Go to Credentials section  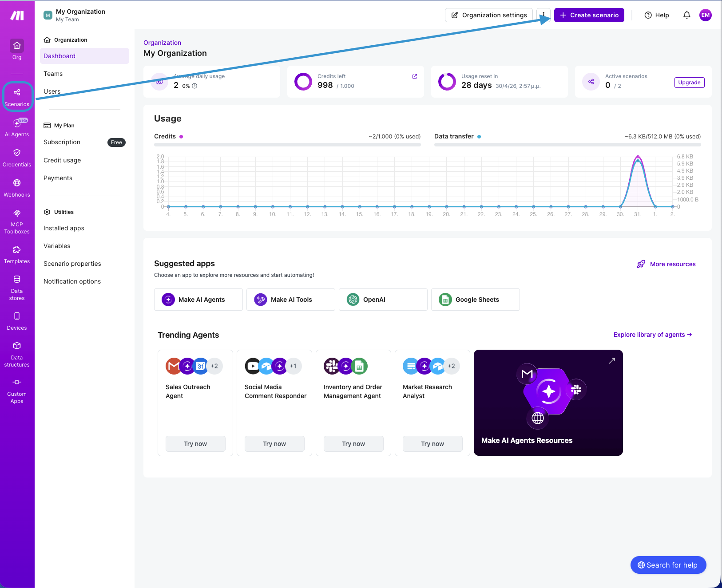point(17,158)
